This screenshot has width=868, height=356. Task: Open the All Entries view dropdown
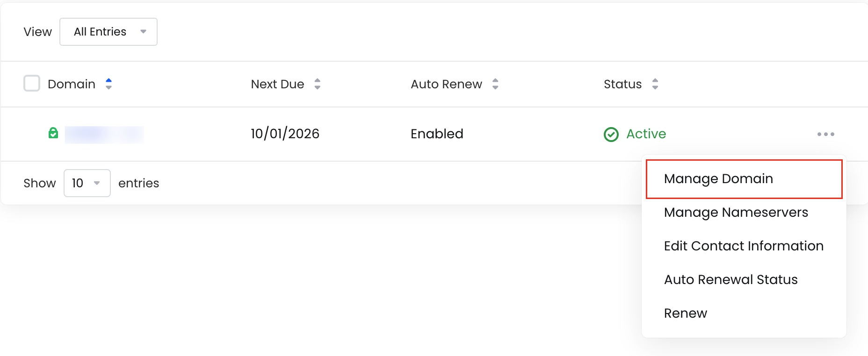pyautogui.click(x=108, y=32)
